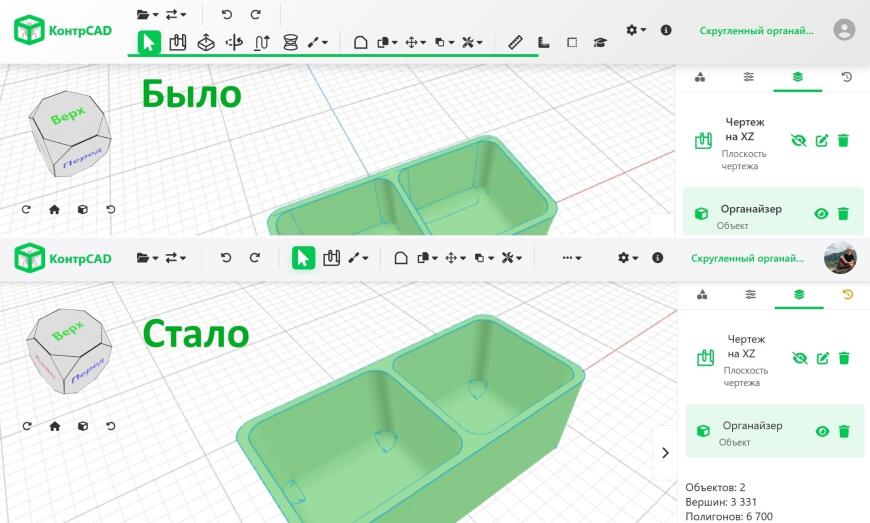Pick the revolve tool in the Было toolbar

(x=234, y=42)
